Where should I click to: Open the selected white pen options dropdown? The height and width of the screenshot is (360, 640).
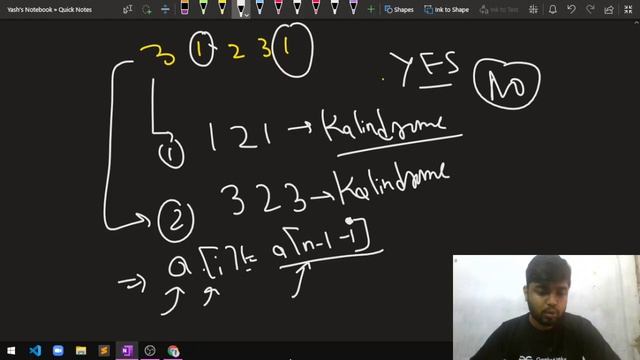[247, 15]
